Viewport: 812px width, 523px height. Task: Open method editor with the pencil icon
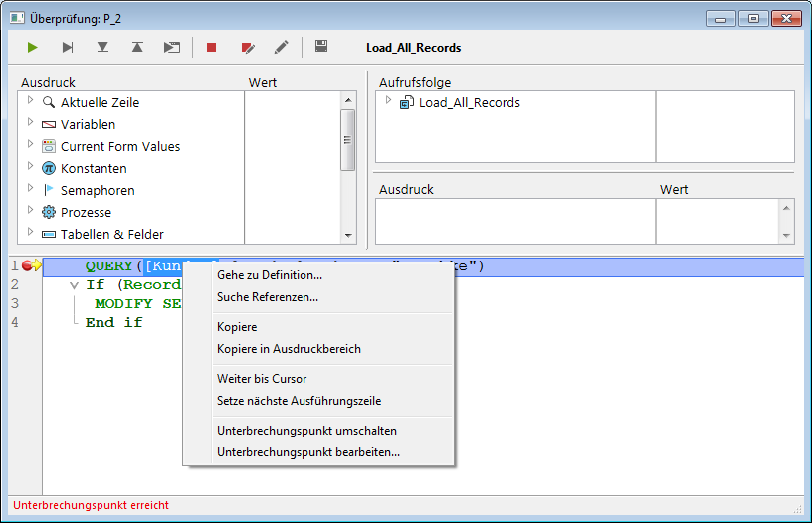coord(282,47)
